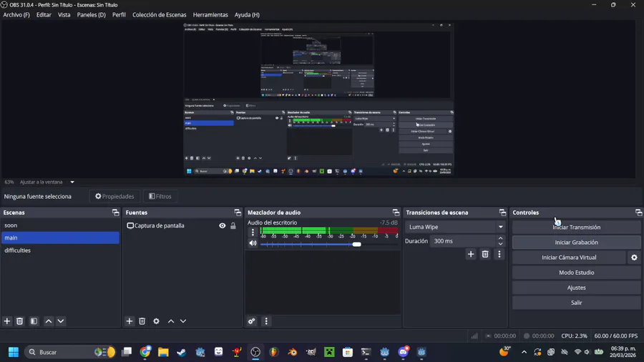Open the Editar menu

(44, 15)
